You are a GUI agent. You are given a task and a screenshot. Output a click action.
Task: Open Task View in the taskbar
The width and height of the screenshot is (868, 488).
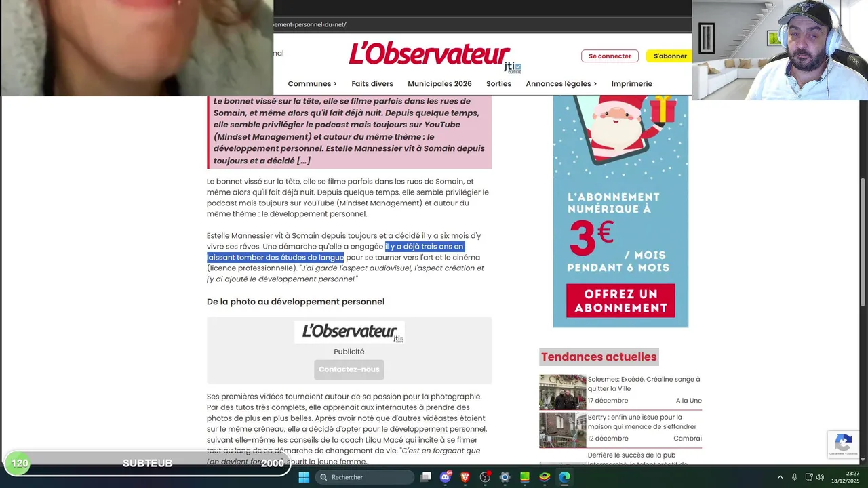pos(425,477)
